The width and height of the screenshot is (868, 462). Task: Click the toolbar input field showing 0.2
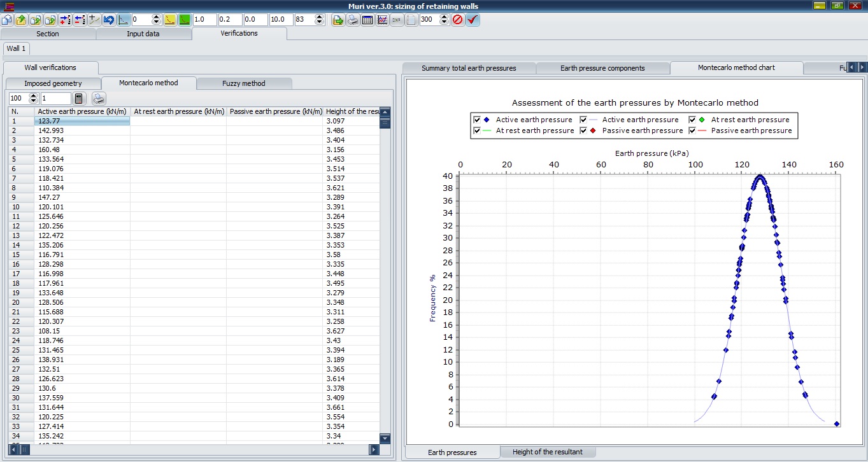[x=230, y=20]
